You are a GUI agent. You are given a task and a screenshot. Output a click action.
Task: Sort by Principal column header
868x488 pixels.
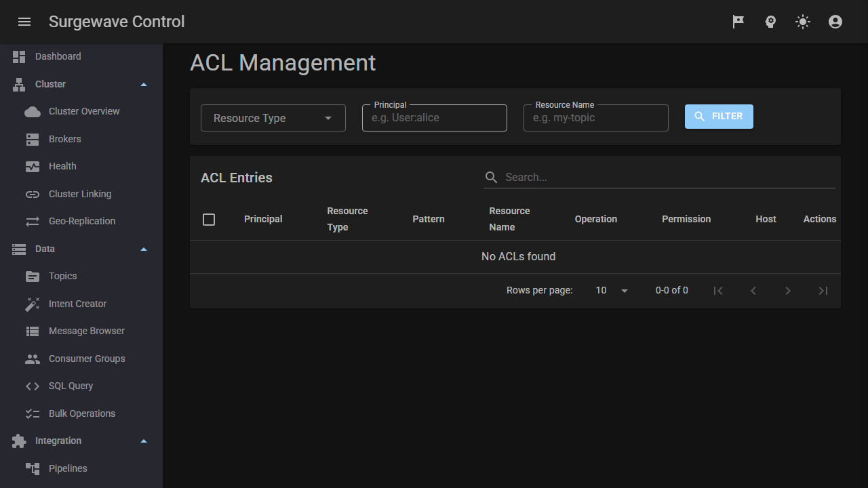click(x=263, y=220)
